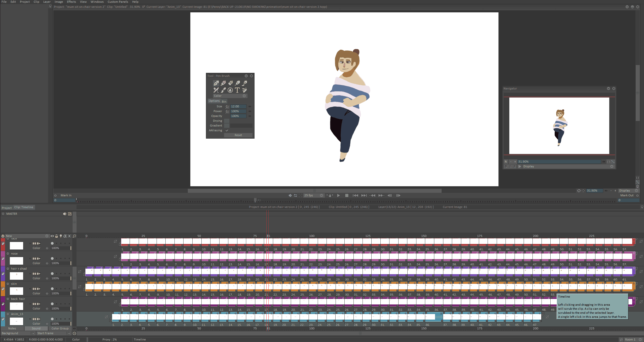Jump to first frame
Viewport: 644px width, 342px height.
pyautogui.click(x=355, y=196)
